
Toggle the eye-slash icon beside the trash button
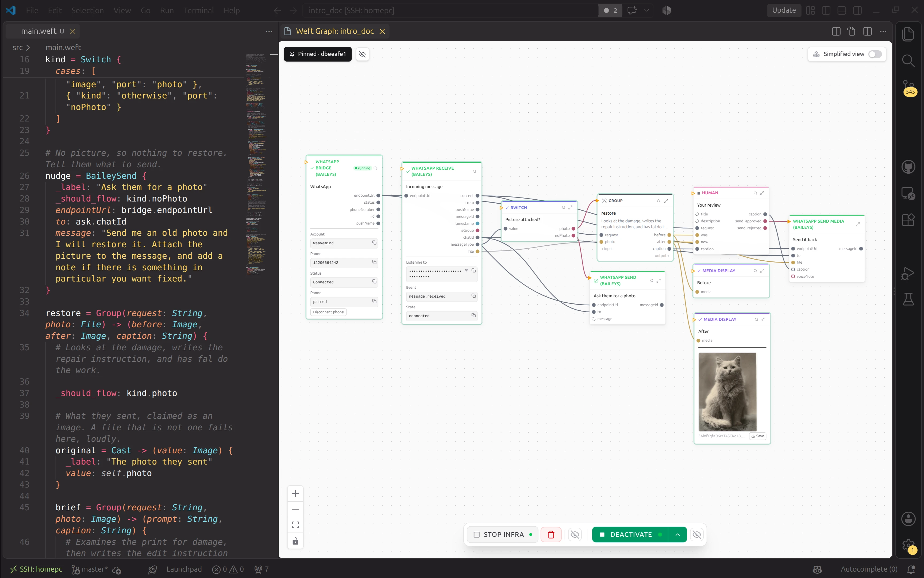pyautogui.click(x=575, y=534)
